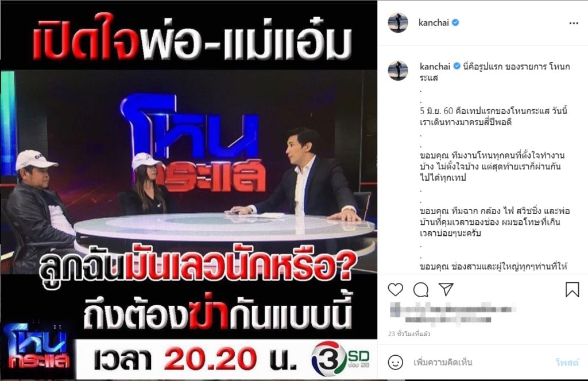This screenshot has width=588, height=381.
Task: Click the Channel 3 SD logo in the image
Action: coord(340,359)
